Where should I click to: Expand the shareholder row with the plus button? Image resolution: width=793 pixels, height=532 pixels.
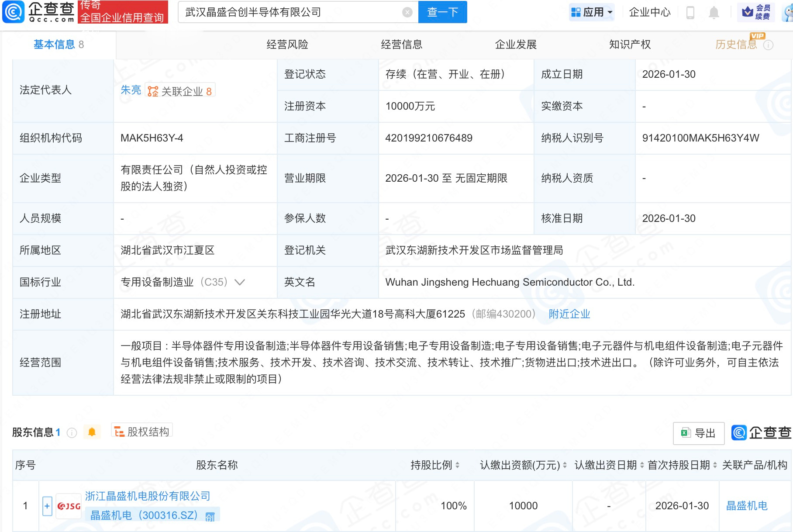pyautogui.click(x=46, y=505)
